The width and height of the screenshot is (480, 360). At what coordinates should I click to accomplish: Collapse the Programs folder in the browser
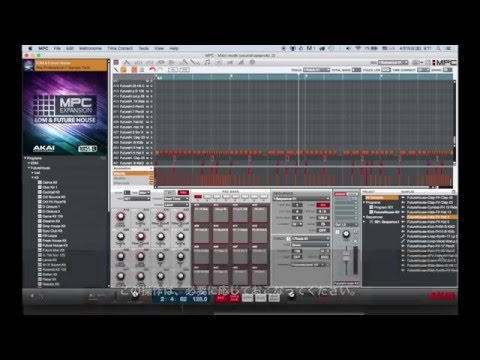[x=25, y=158]
